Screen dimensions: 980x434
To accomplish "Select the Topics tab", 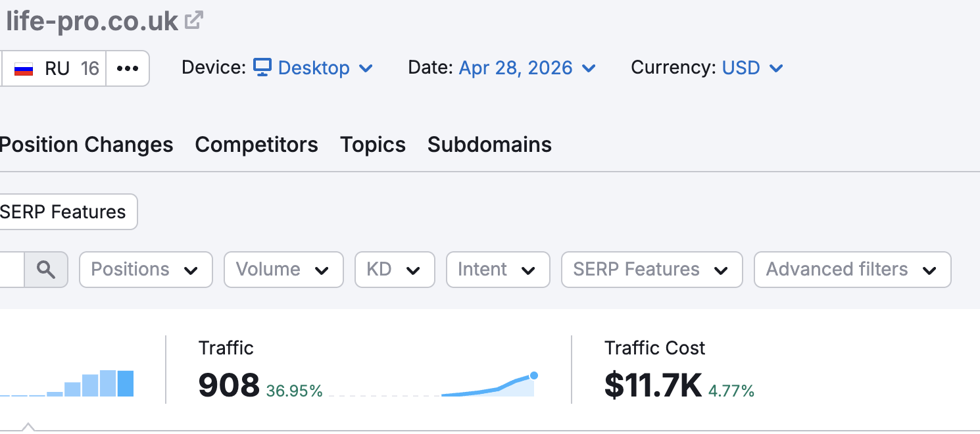I will point(372,145).
